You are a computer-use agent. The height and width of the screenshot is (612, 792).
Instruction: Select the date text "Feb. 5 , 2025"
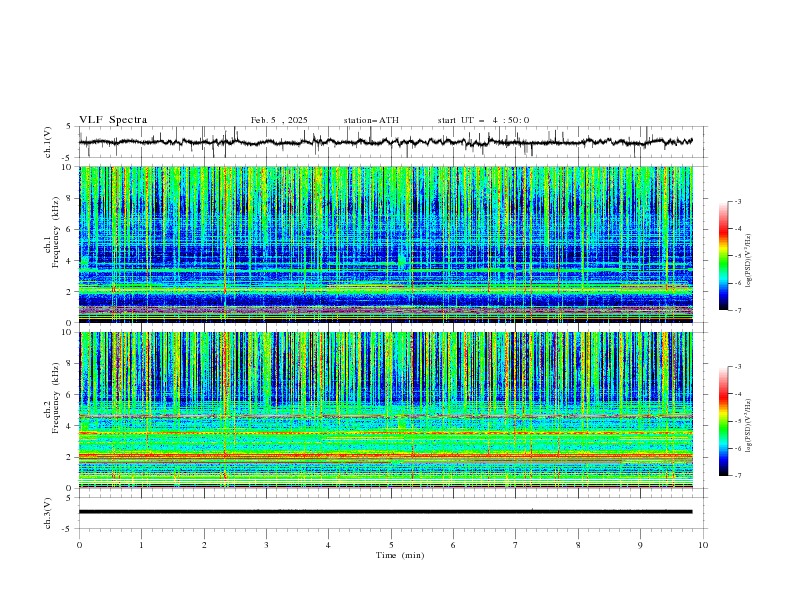pos(279,120)
